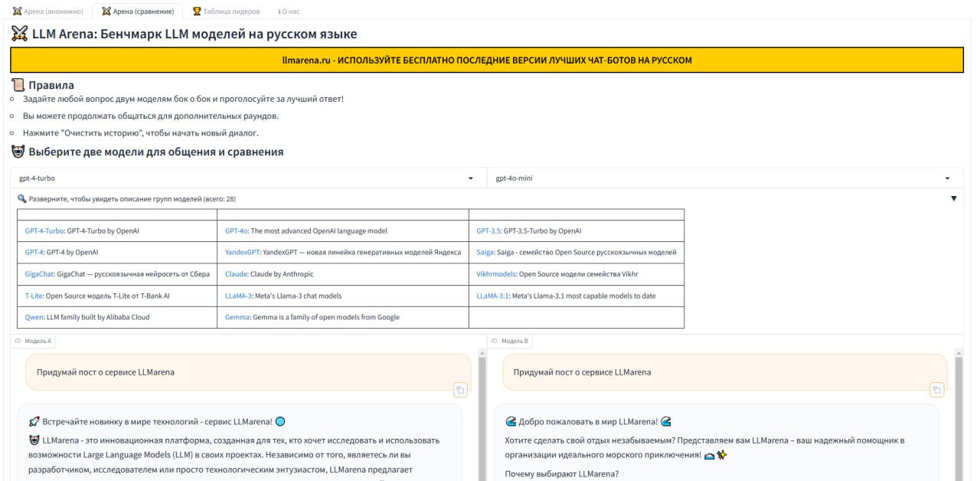Open the GigaChat link

[x=40, y=273]
